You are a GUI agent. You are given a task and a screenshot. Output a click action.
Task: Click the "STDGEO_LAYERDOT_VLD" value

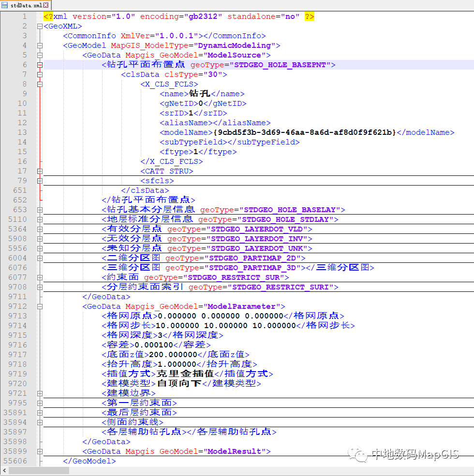tap(257, 229)
